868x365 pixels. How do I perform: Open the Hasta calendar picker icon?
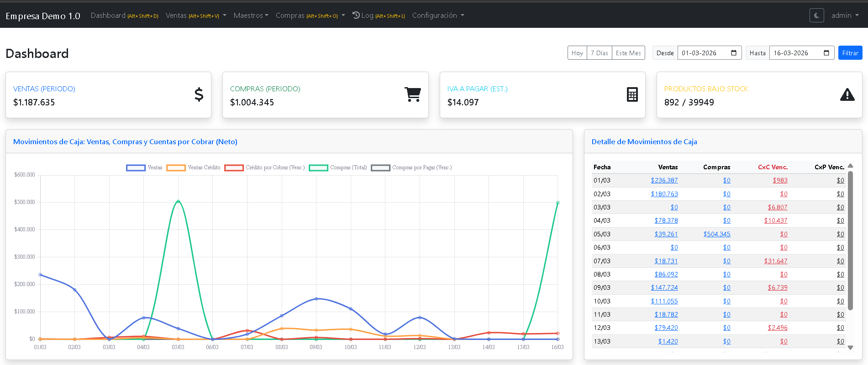(x=826, y=53)
